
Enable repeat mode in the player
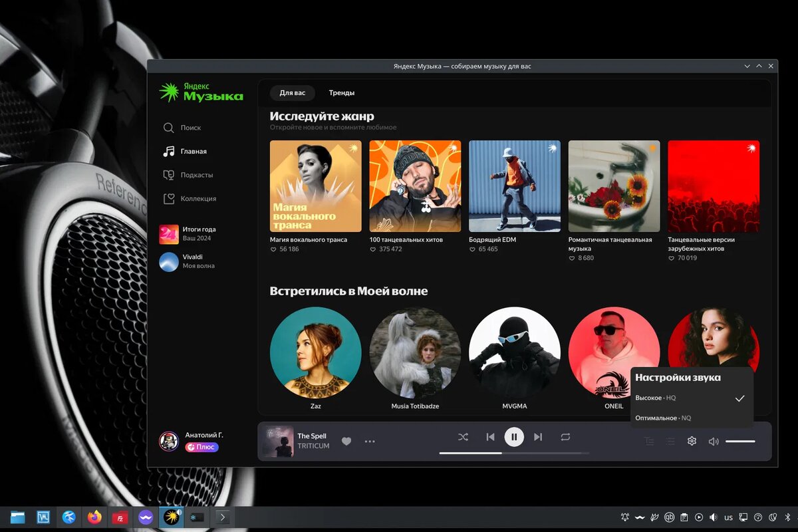click(566, 437)
